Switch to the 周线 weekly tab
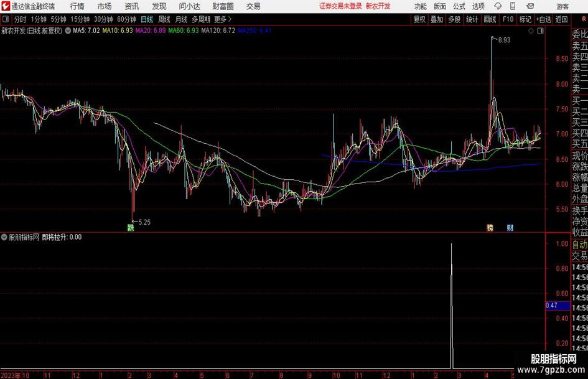This screenshot has width=588, height=379. point(164,19)
